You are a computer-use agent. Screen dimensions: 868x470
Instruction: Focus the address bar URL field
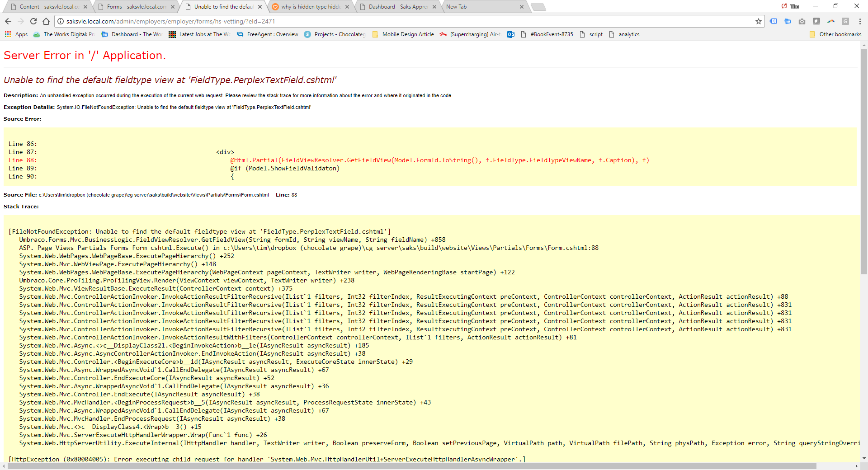(407, 21)
